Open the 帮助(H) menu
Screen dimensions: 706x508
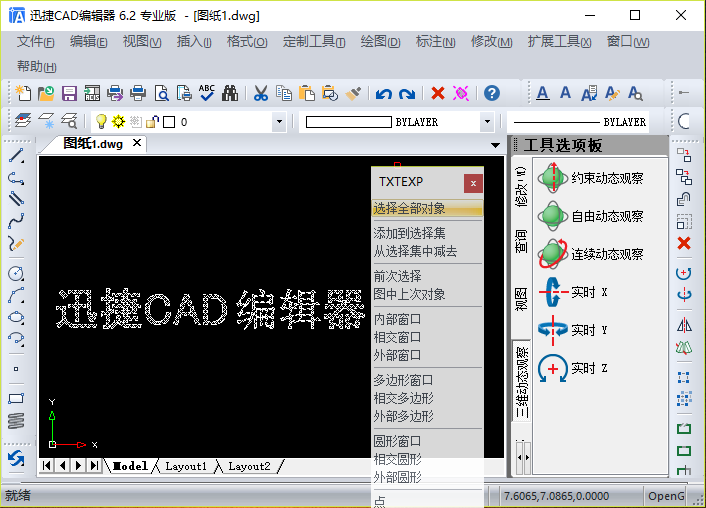click(x=36, y=67)
